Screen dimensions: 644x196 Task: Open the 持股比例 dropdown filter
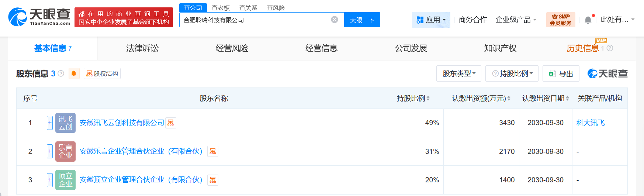[512, 73]
